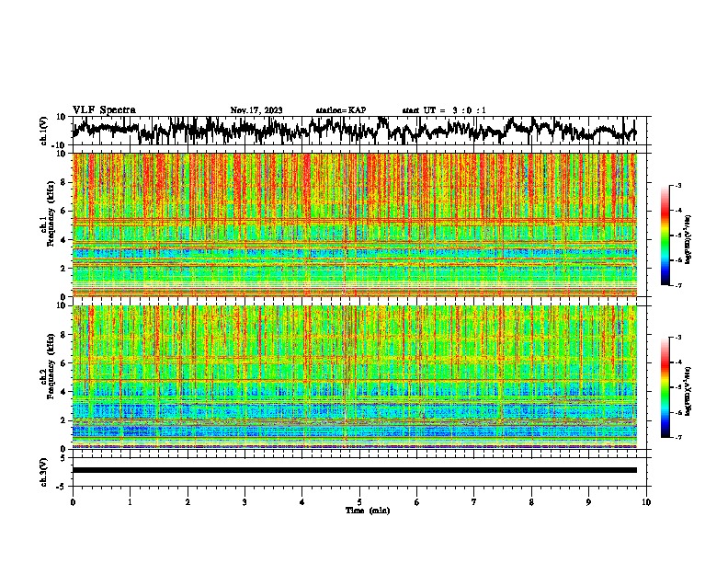Click the date label 'Nov.17, 2023'
Image resolution: width=728 pixels, height=563 pixels.
tap(256, 110)
